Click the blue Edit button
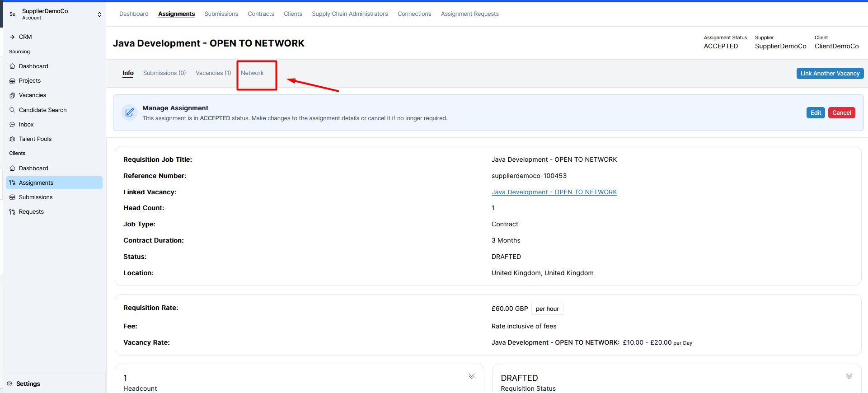The image size is (868, 393). [x=815, y=112]
